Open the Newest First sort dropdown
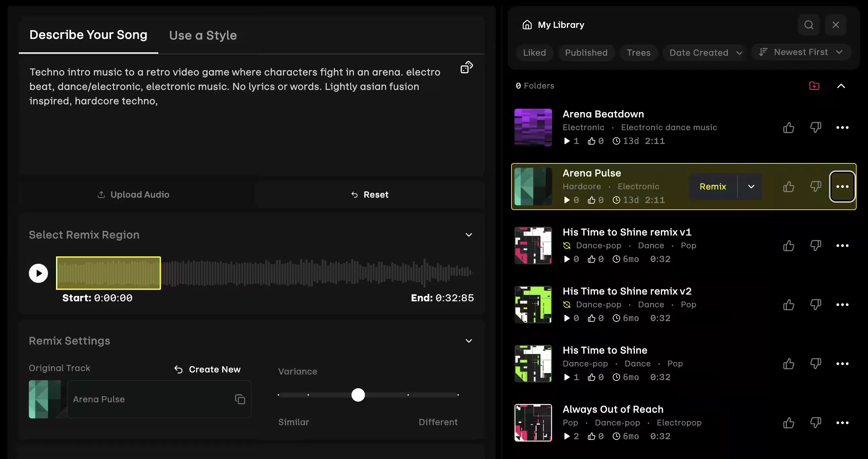 point(801,52)
